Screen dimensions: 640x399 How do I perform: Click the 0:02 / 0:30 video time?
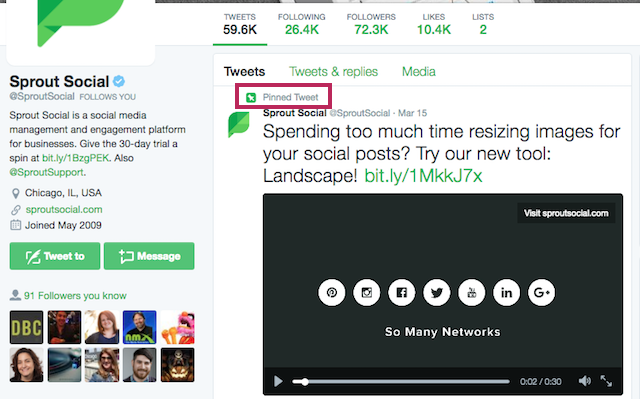(x=540, y=382)
